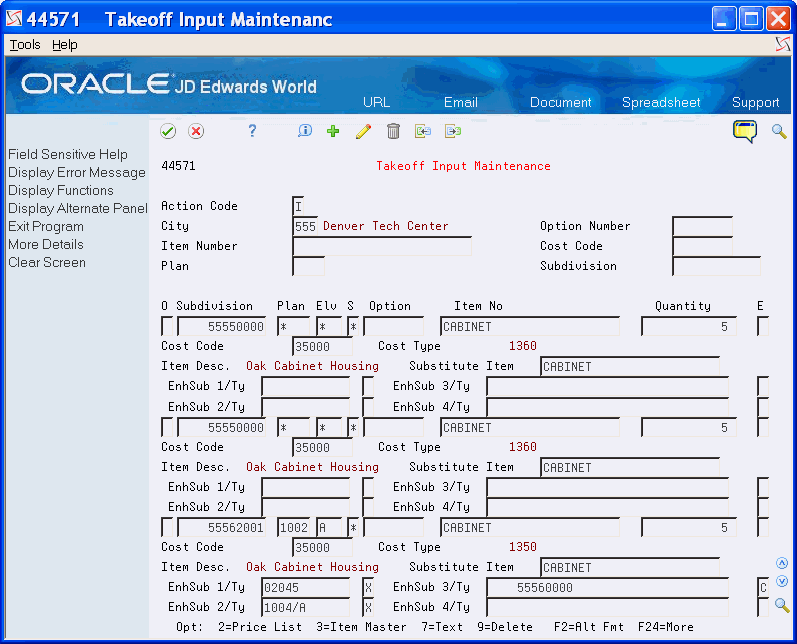Click the Denver Tech Center text

(x=386, y=226)
